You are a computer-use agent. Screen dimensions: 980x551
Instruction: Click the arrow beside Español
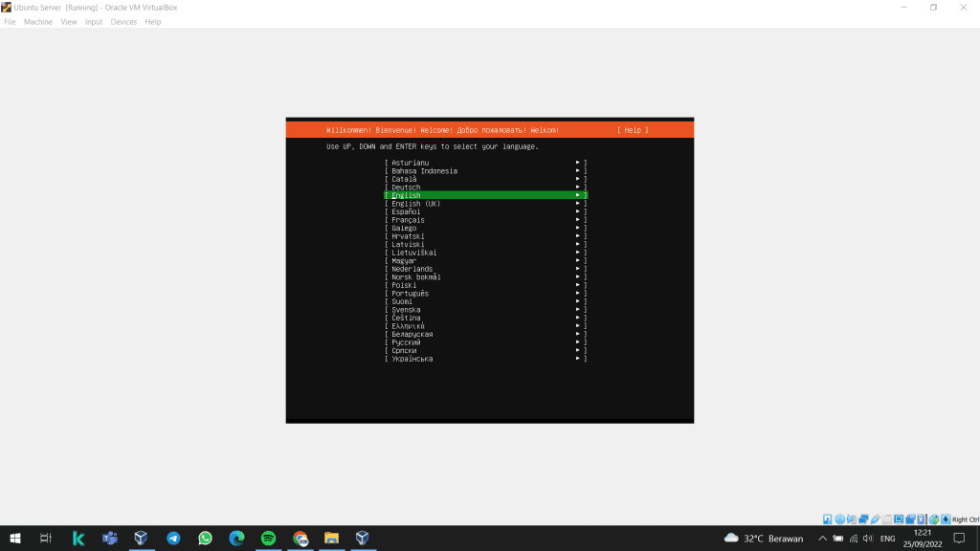pyautogui.click(x=578, y=211)
